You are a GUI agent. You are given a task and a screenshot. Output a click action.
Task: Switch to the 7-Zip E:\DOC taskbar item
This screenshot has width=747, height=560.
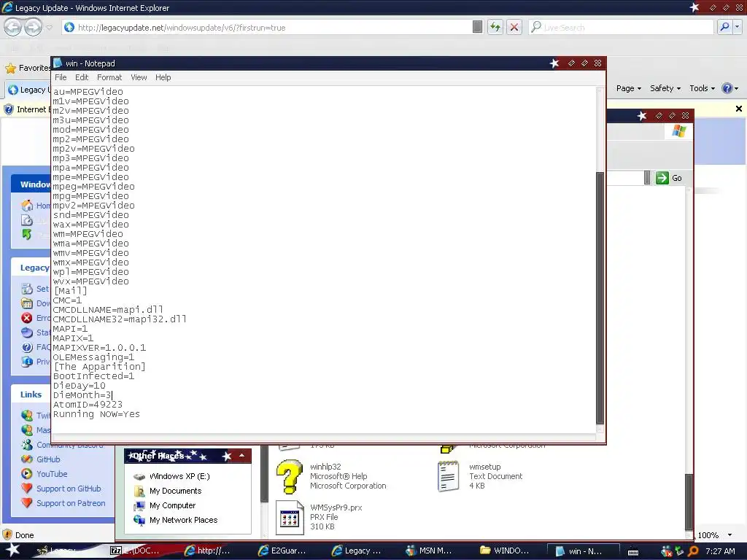click(x=135, y=551)
